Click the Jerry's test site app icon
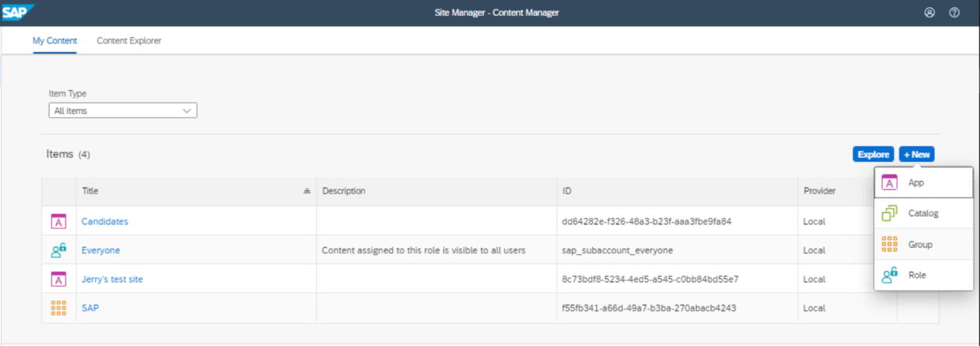Screen dimensions: 980x346 point(58,279)
